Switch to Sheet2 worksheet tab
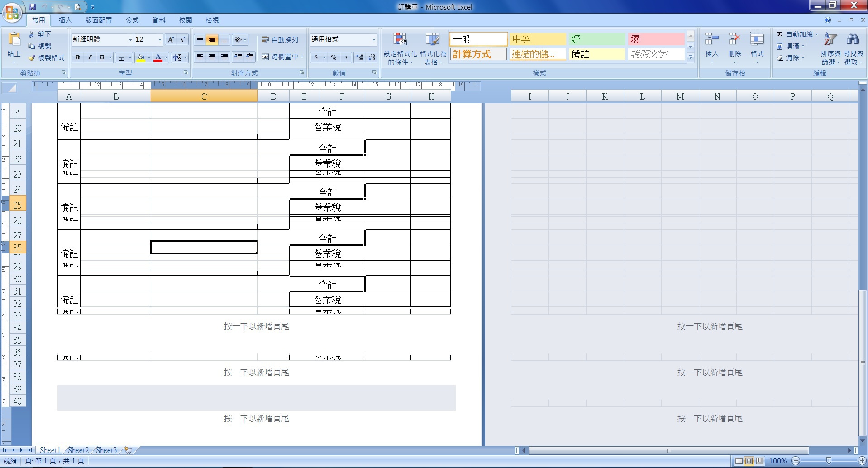This screenshot has height=468, width=868. pos(78,450)
